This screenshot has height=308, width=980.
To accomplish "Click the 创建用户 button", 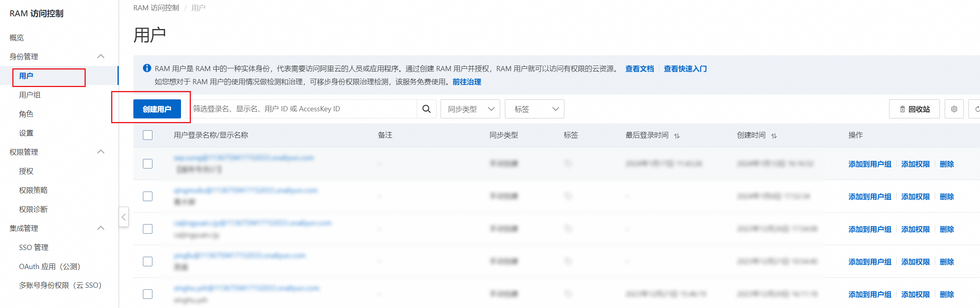I will 157,109.
